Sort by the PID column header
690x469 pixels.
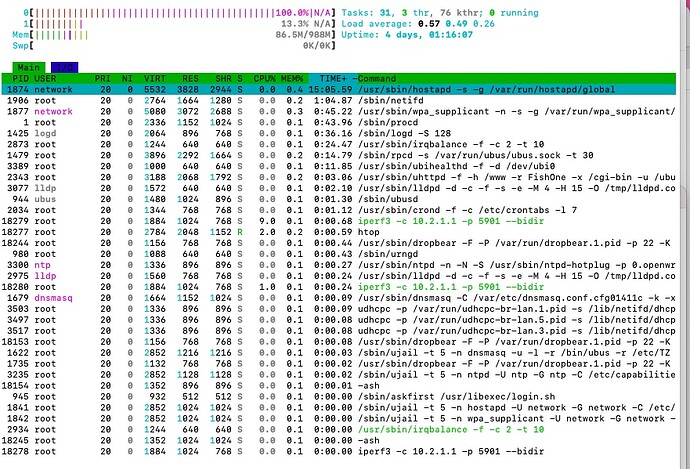(x=20, y=78)
